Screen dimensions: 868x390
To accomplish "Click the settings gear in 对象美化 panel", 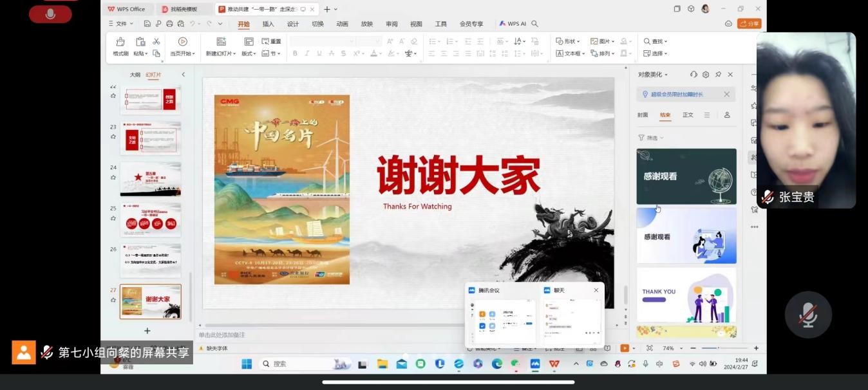I will pyautogui.click(x=706, y=75).
